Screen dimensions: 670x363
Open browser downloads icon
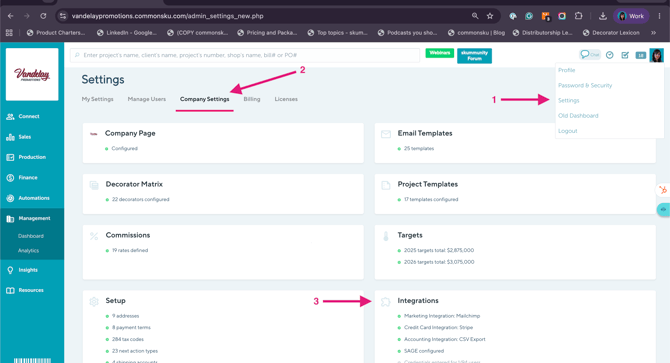point(602,16)
